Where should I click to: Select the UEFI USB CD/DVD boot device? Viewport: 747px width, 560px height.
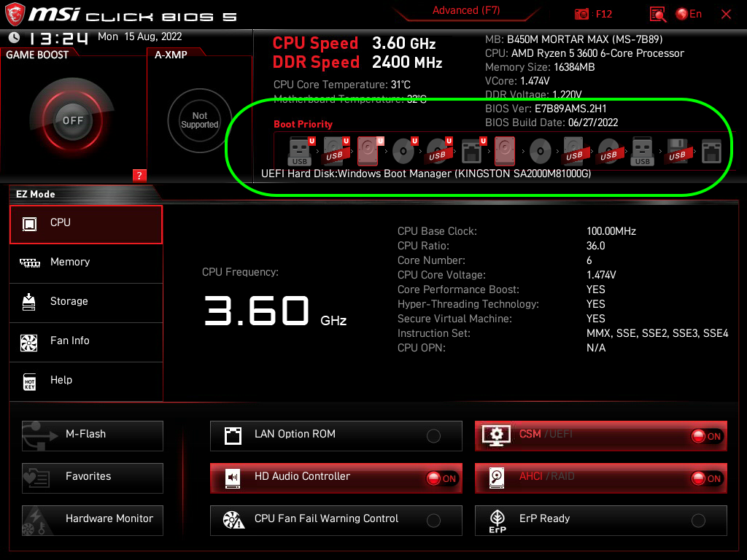(x=438, y=152)
